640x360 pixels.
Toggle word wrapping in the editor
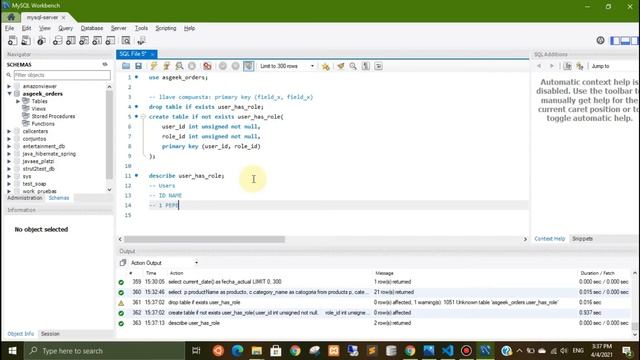pos(378,66)
